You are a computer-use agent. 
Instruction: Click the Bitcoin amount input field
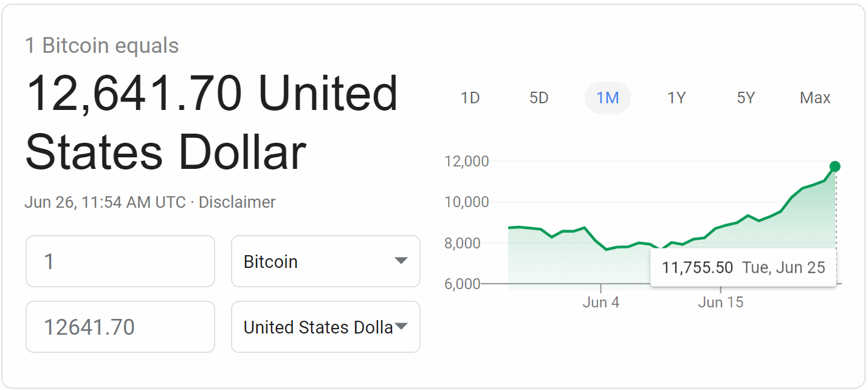coord(120,261)
